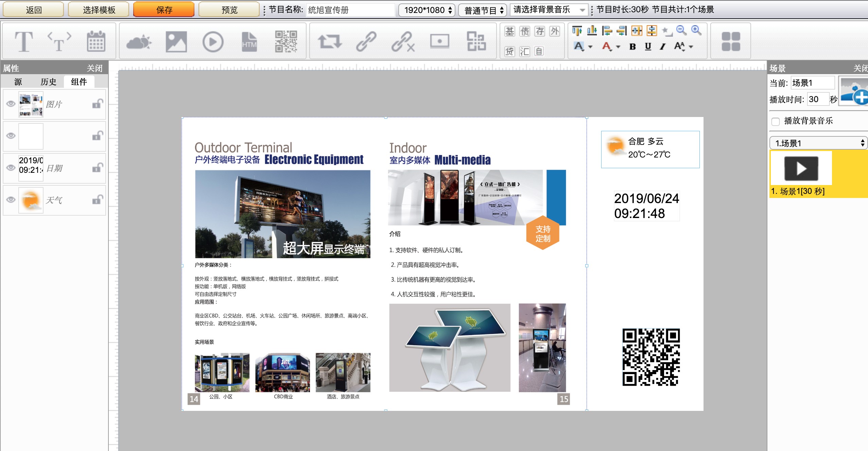Add a QR code component

click(286, 42)
